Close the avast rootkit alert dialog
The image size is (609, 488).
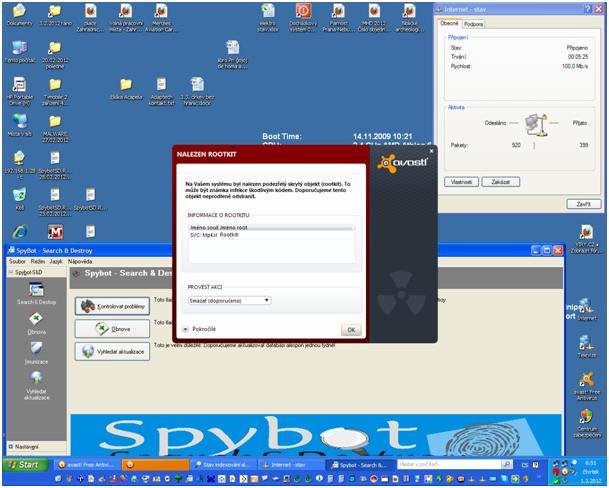[x=431, y=151]
